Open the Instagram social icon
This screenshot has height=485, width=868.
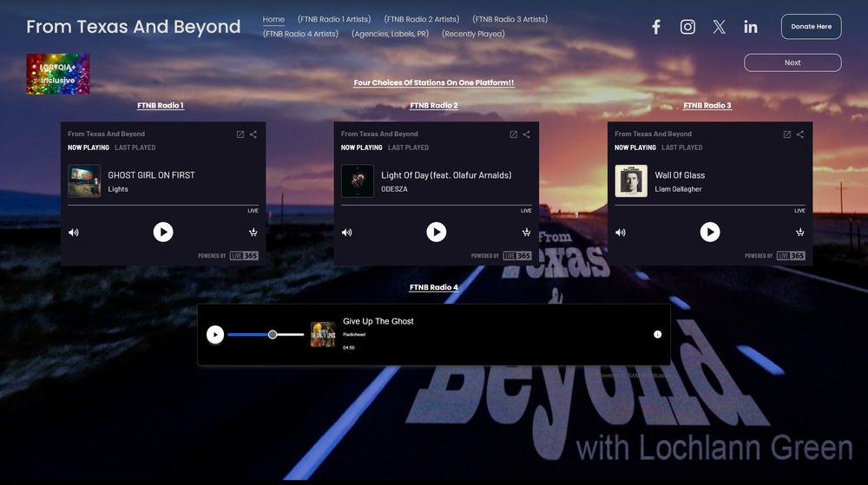pyautogui.click(x=687, y=27)
